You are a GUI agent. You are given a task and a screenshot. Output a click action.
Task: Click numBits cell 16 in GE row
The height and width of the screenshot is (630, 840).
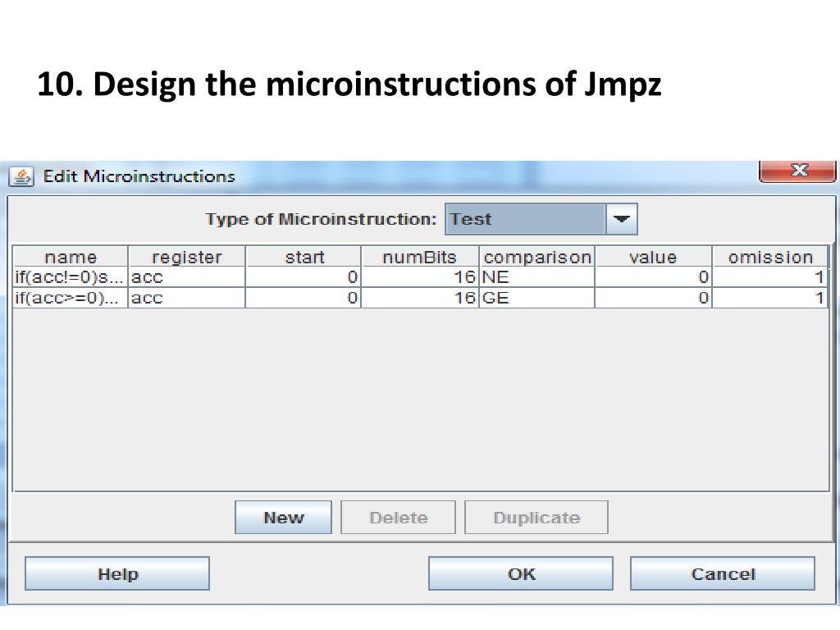point(420,298)
